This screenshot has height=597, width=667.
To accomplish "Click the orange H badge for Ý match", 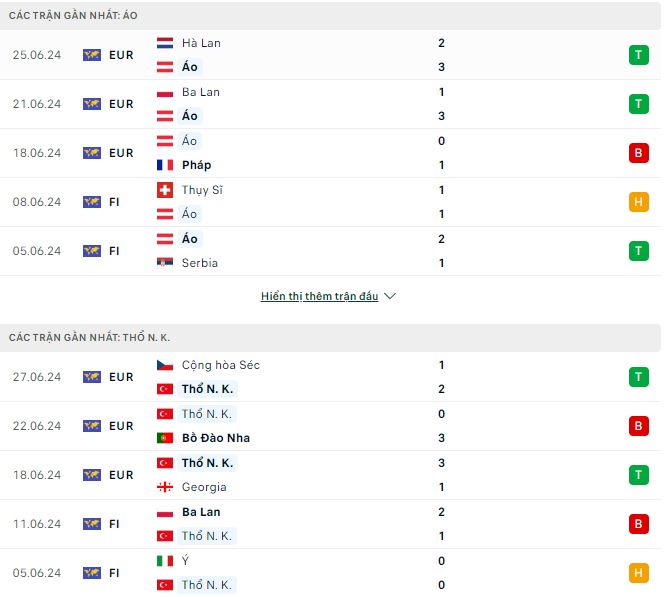I will point(638,573).
